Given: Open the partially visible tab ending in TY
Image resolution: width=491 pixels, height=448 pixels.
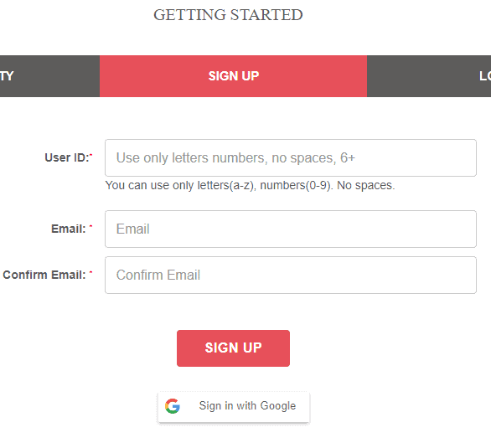Looking at the screenshot, I should tap(49, 76).
